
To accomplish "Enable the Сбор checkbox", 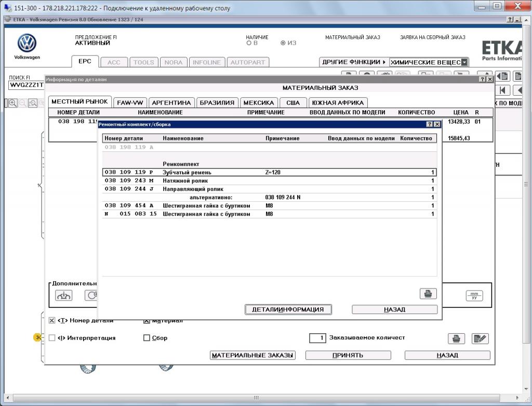I will pos(147,338).
